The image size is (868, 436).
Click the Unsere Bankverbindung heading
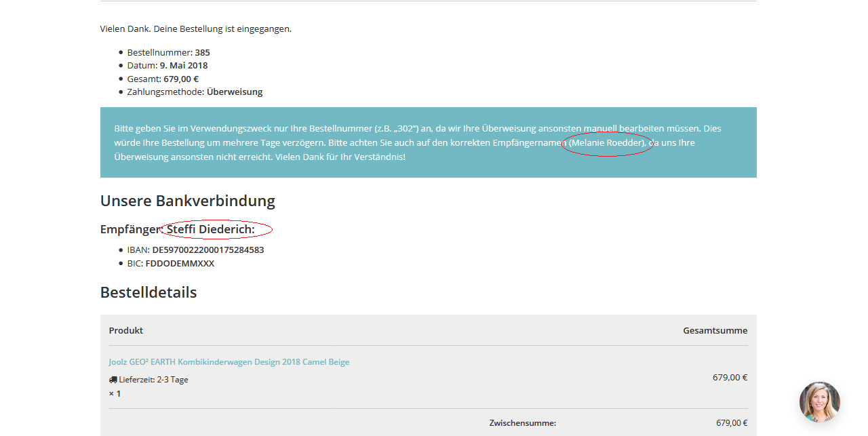pyautogui.click(x=188, y=201)
